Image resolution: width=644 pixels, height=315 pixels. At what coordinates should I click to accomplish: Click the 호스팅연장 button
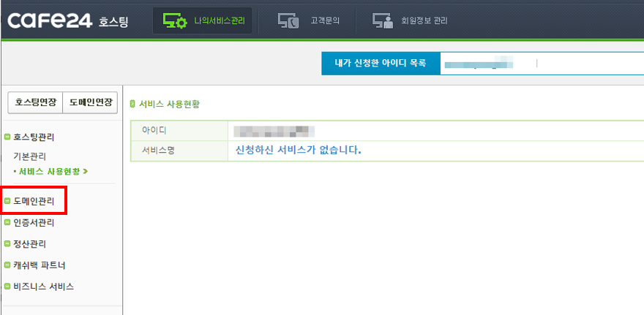click(35, 102)
